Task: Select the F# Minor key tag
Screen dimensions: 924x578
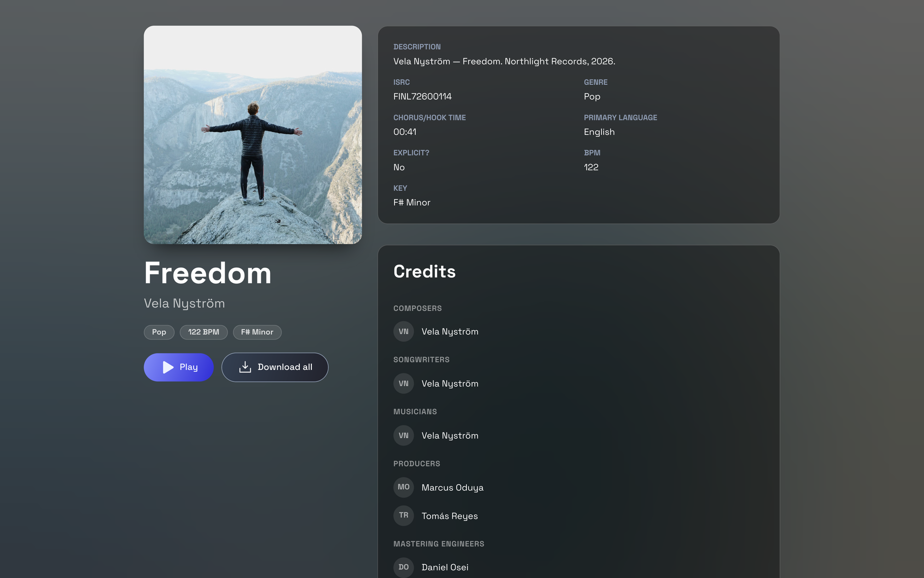Action: point(257,332)
